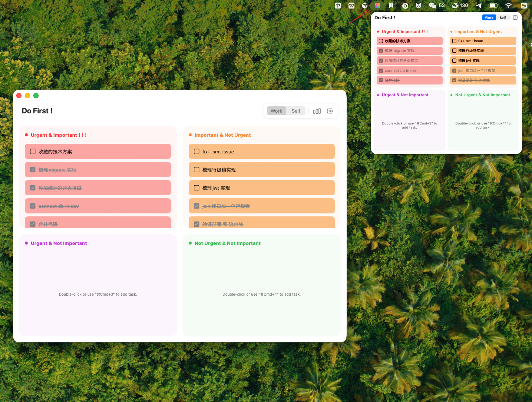Open the statistics bar chart view
The height and width of the screenshot is (402, 532).
[317, 110]
